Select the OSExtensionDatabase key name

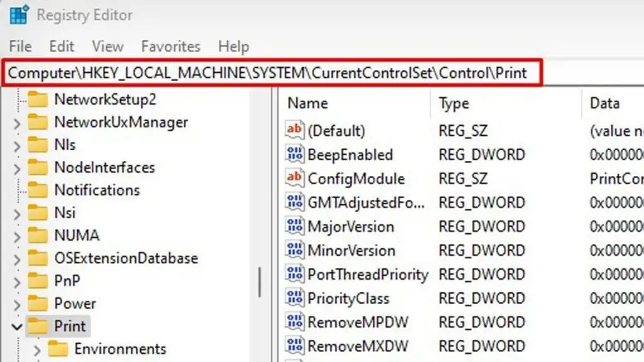(126, 258)
